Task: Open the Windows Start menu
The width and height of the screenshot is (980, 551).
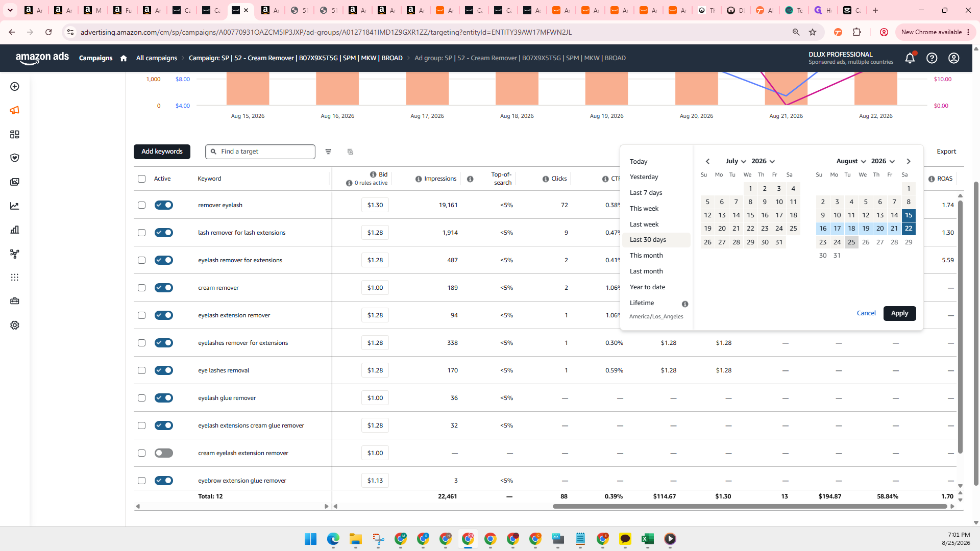Action: [x=310, y=539]
